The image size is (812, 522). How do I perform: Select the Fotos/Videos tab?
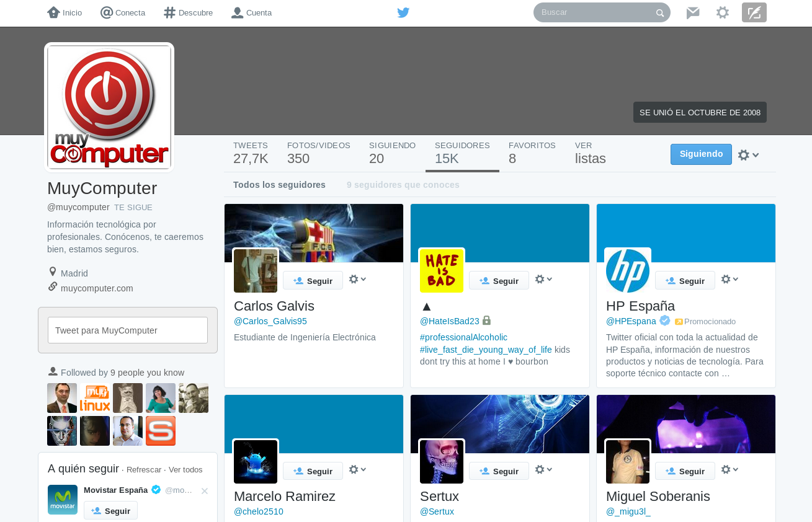coord(318,153)
